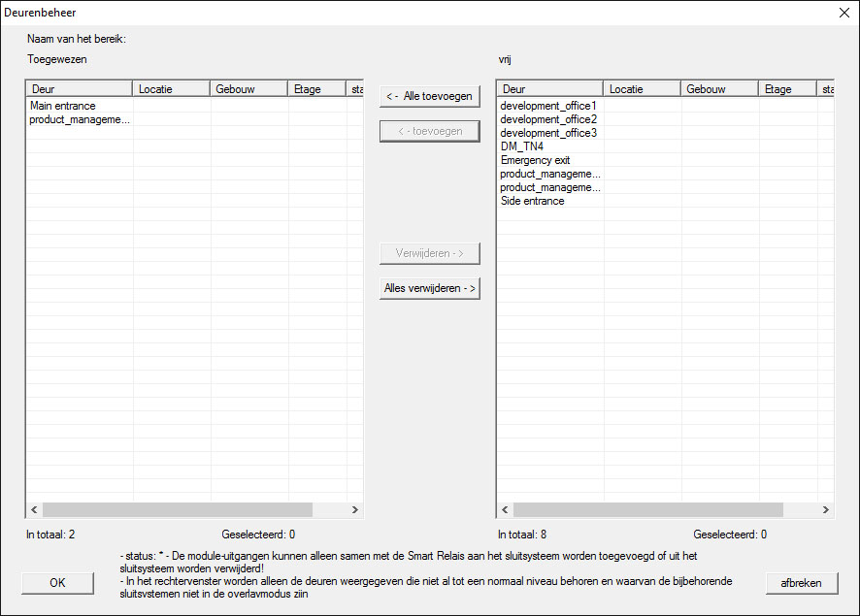
Task: Select 'development_office2' door entry
Action: [548, 119]
